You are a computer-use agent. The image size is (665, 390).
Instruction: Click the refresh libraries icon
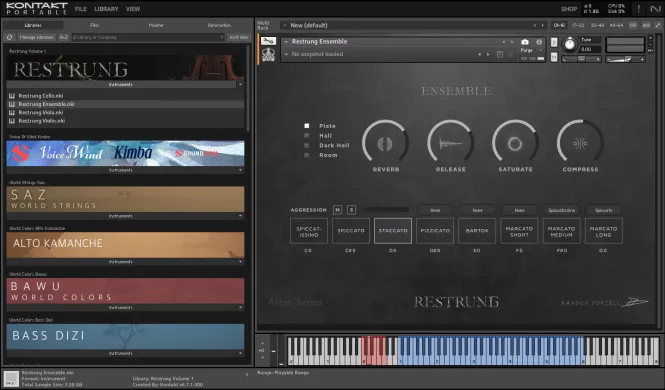(9, 37)
